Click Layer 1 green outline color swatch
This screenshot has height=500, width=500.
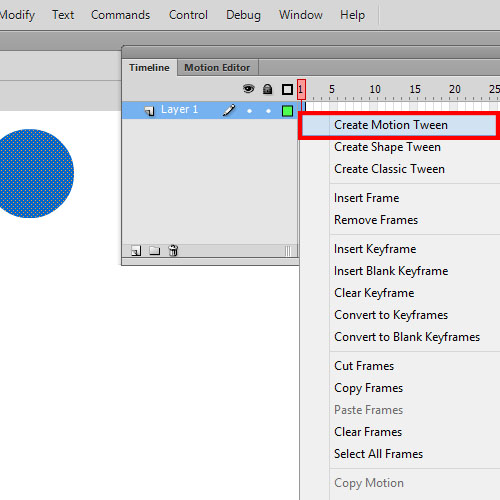click(287, 111)
